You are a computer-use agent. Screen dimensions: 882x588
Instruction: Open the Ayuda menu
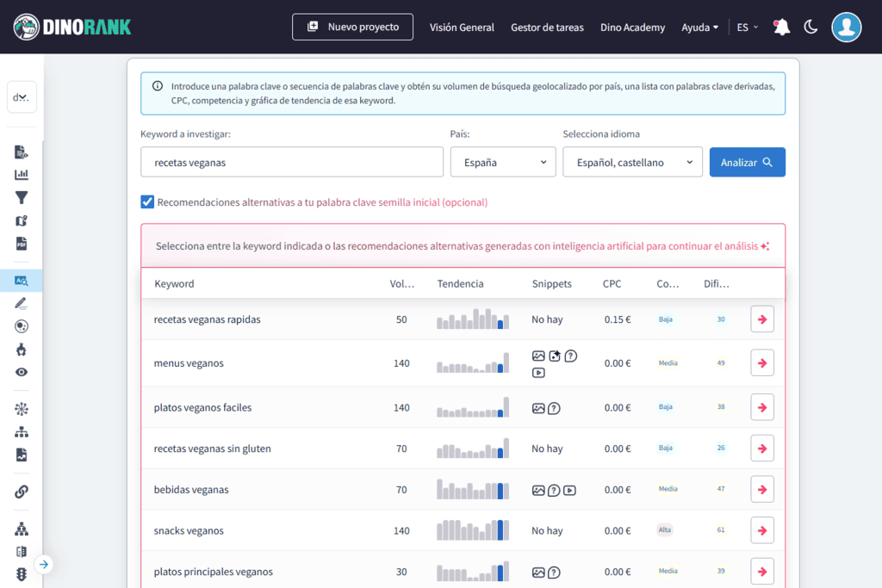pos(699,28)
